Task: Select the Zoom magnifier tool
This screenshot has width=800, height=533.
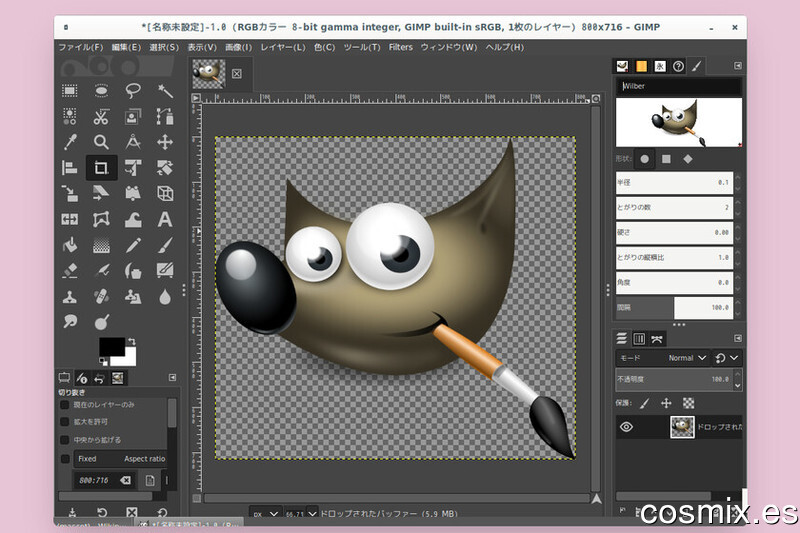Action: [x=101, y=142]
